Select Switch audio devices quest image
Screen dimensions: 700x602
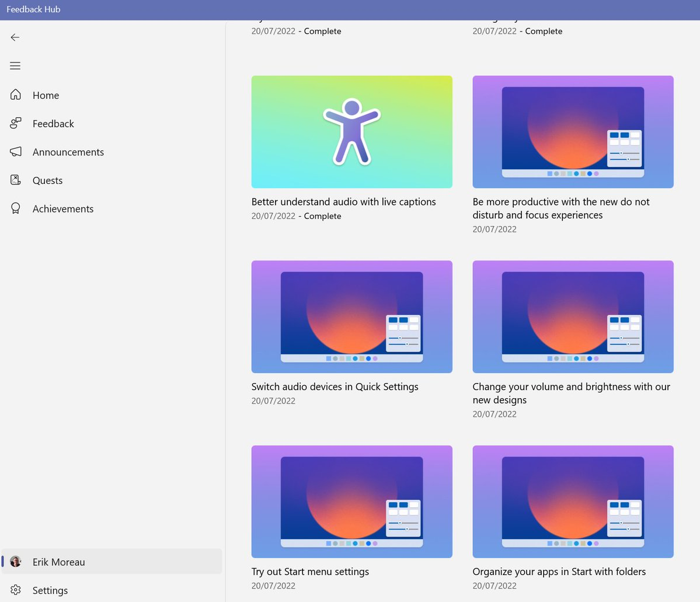tap(351, 316)
